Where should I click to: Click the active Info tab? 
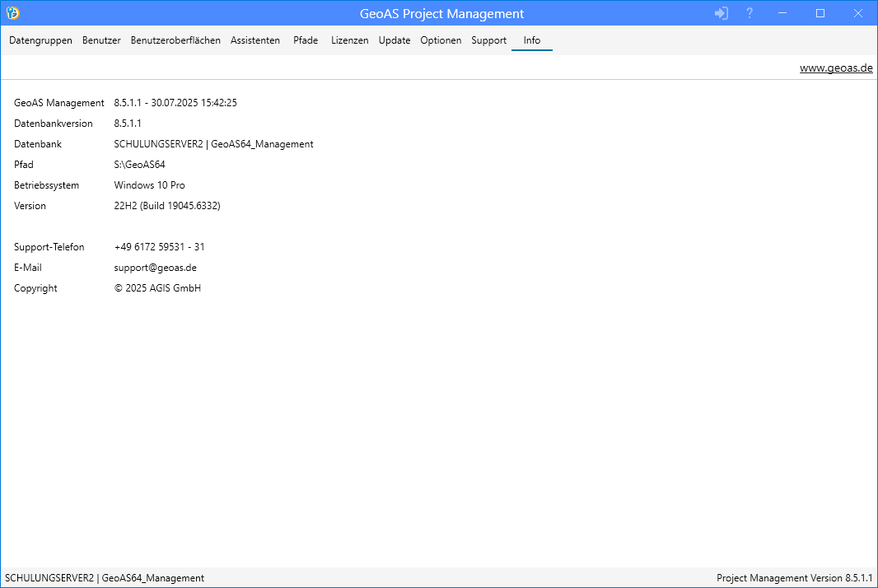click(532, 40)
